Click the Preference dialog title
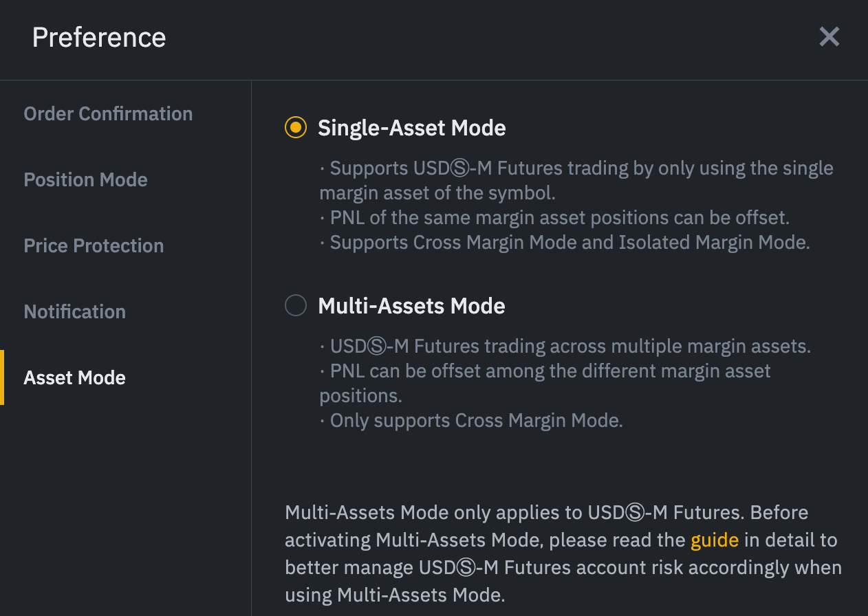The height and width of the screenshot is (616, 868). pyautogui.click(x=98, y=38)
